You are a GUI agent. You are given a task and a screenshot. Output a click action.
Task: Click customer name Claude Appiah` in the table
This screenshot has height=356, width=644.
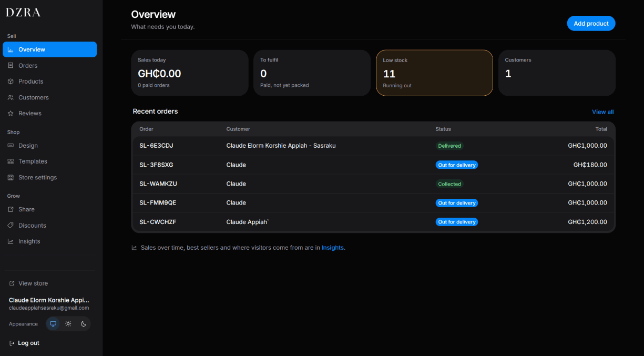(248, 222)
